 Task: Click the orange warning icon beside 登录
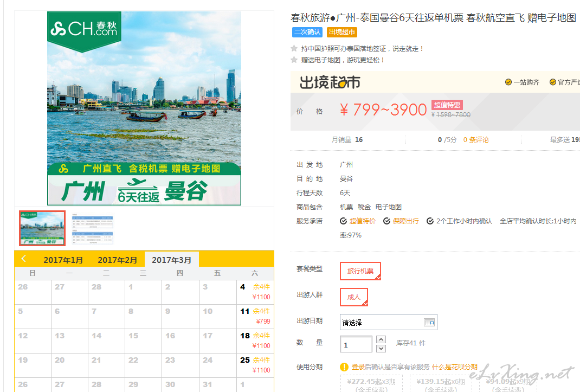344,367
